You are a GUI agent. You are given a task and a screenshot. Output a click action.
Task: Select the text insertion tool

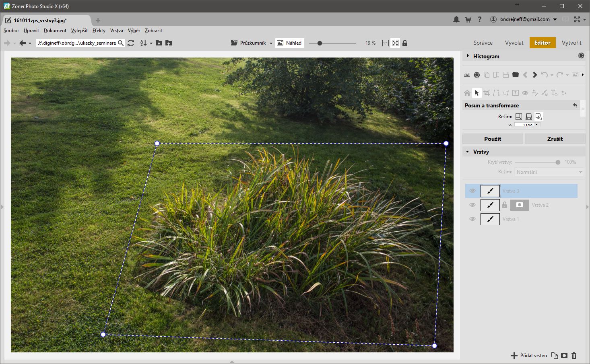coord(554,93)
